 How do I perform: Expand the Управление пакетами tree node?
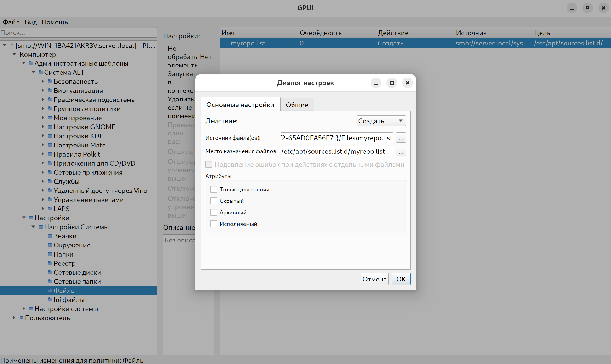[43, 199]
